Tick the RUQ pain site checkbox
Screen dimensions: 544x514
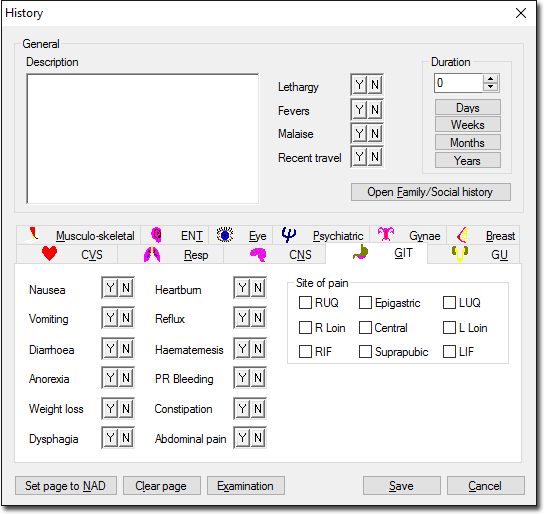(x=305, y=302)
